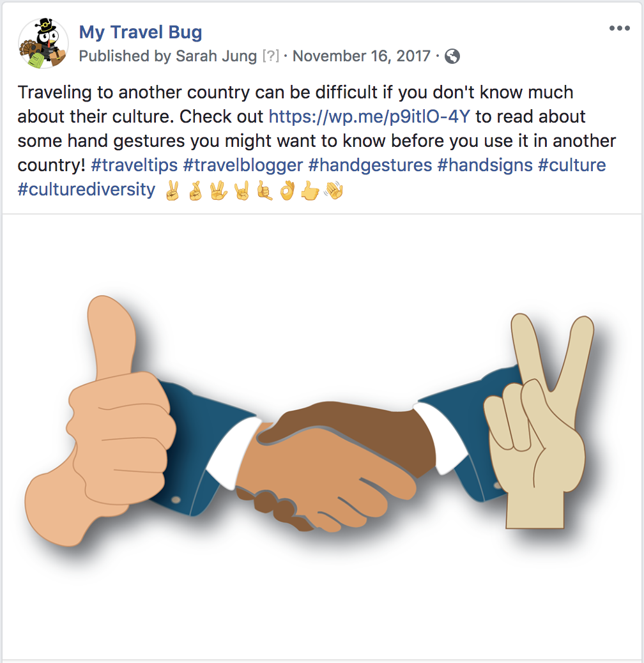This screenshot has width=644, height=663.
Task: Select the #travelblogger hashtag
Action: (243, 165)
